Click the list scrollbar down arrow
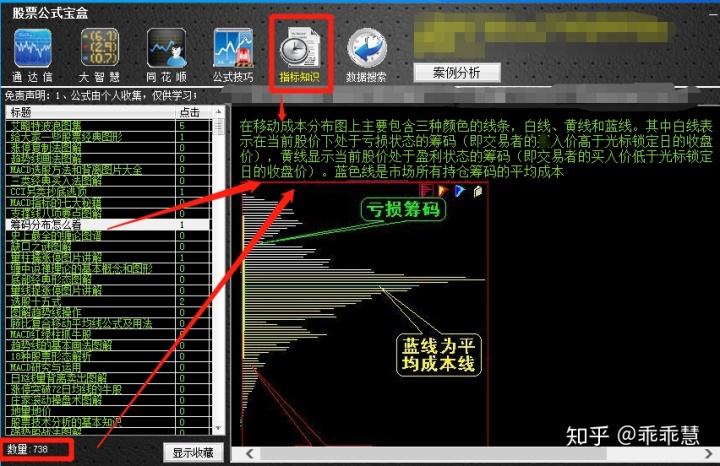 coord(219,428)
